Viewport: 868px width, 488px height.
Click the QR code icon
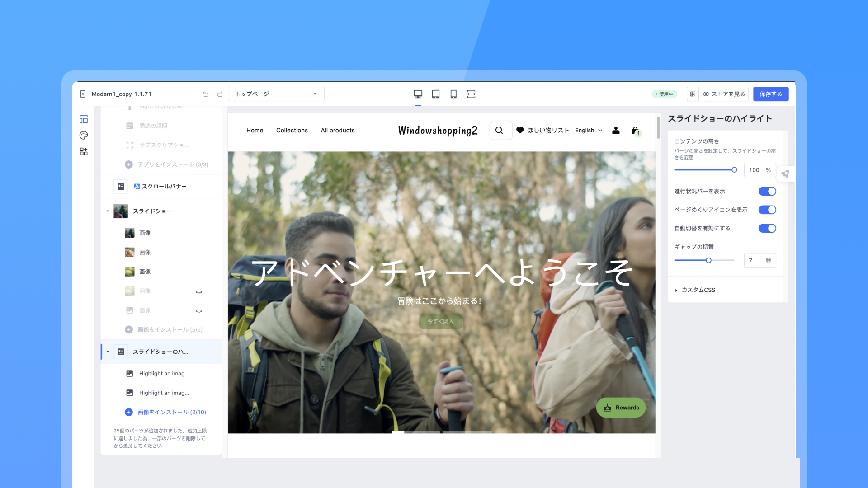tap(693, 94)
